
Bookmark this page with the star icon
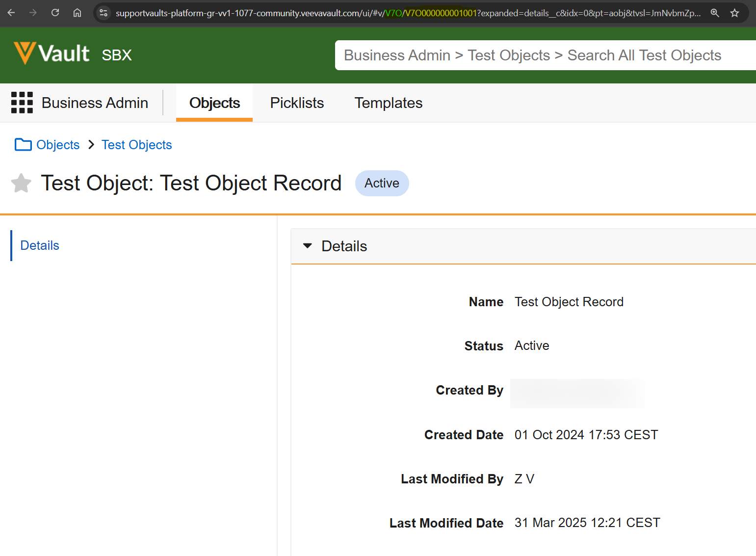(734, 13)
